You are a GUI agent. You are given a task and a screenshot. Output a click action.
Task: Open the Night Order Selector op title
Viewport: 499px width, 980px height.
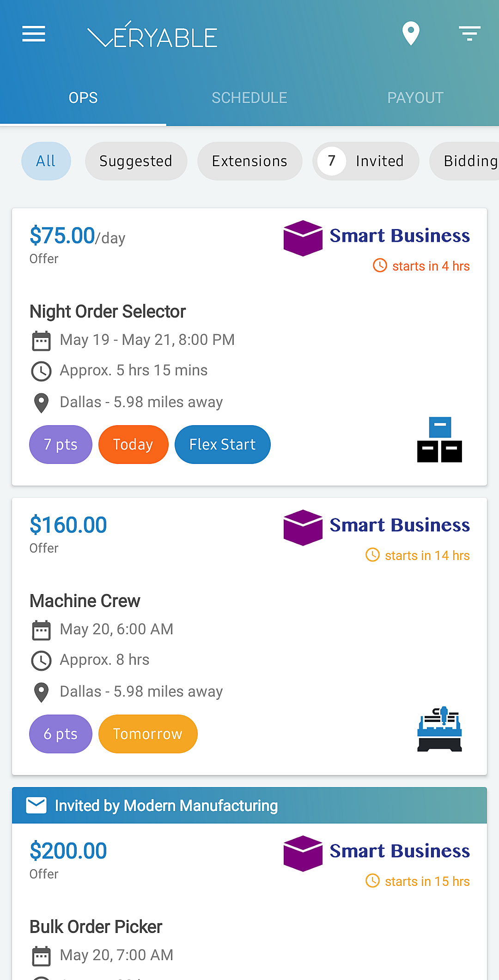point(108,312)
